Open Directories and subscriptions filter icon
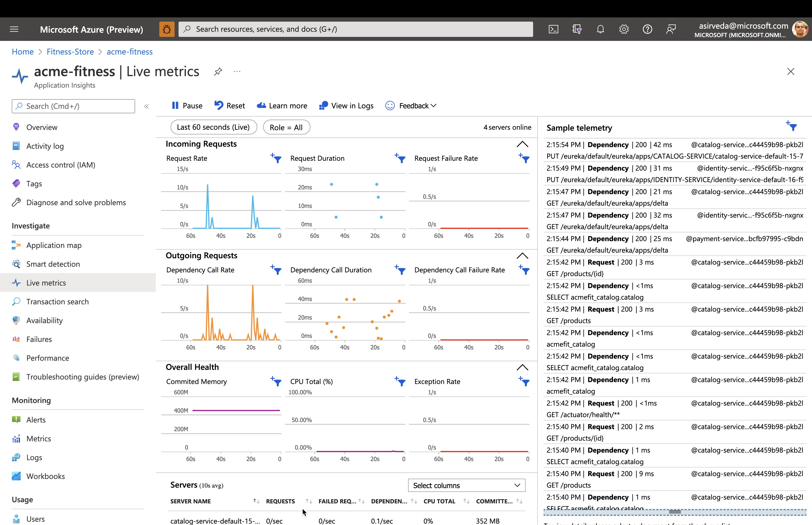 click(577, 29)
